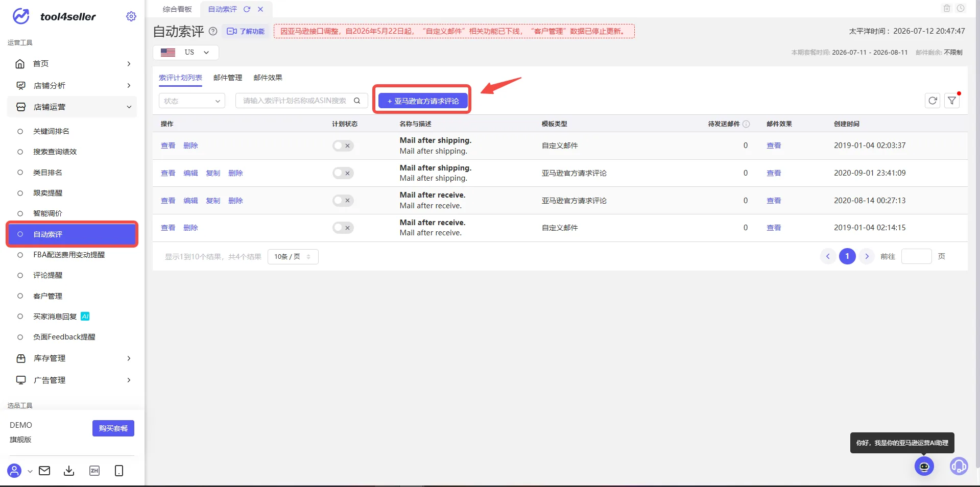Click the search magnifier icon
Screen dimensions: 980x487
click(x=357, y=101)
